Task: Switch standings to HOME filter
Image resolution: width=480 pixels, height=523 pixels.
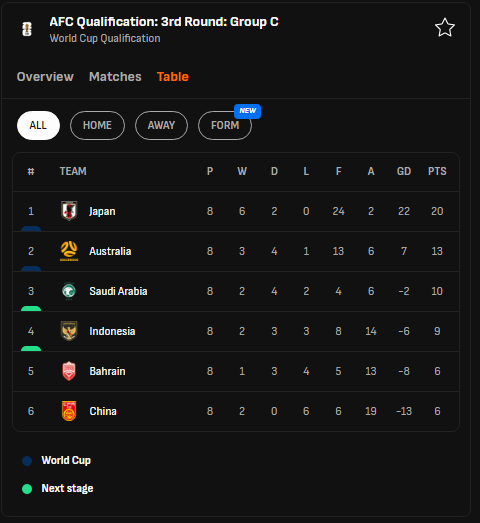Action: [x=97, y=125]
